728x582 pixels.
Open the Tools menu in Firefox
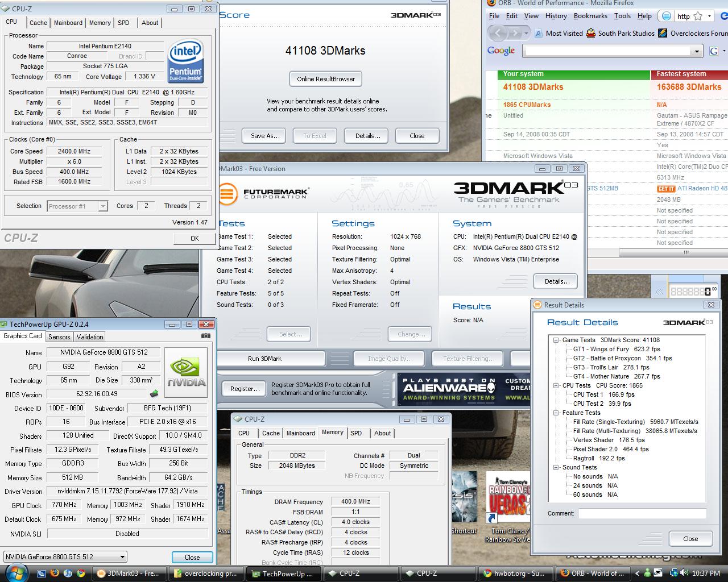tap(622, 16)
